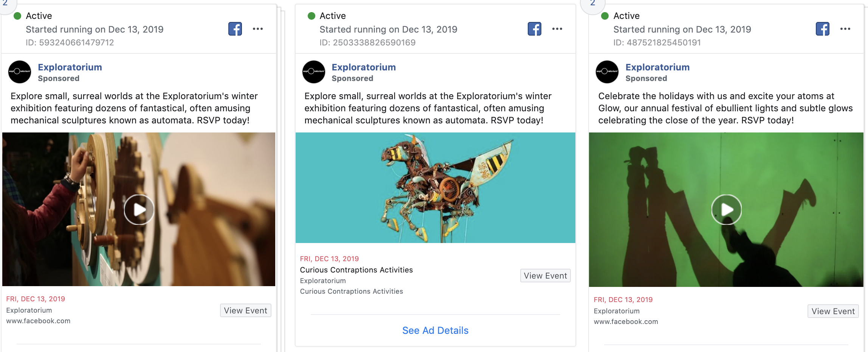
Task: Click View Event for Curious Contraptions Activities
Action: coord(545,276)
